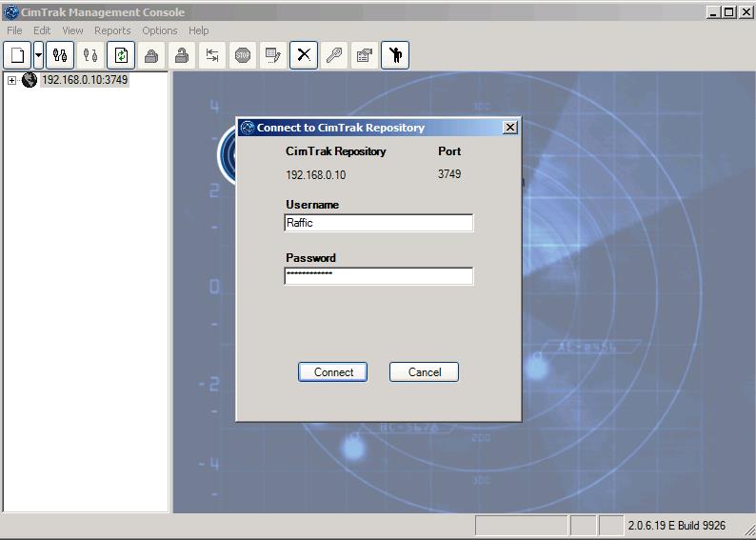Click the Connect button
This screenshot has height=540, width=756.
click(x=333, y=372)
